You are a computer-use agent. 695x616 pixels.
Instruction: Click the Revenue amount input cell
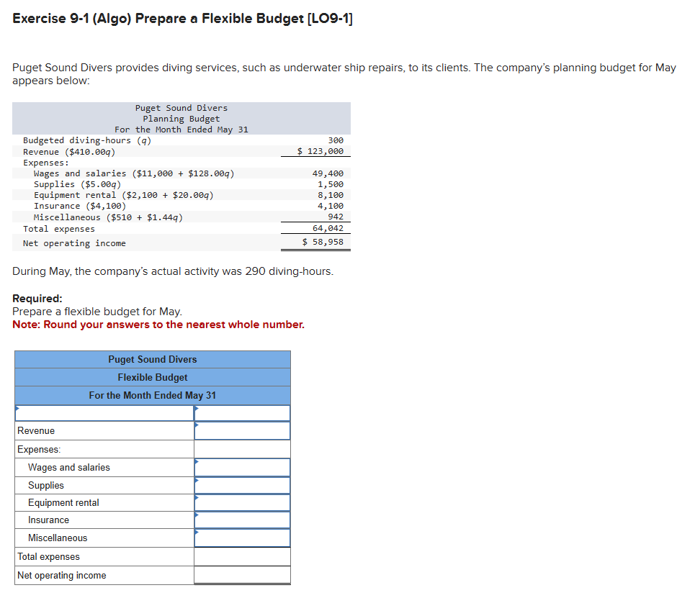[x=242, y=430]
